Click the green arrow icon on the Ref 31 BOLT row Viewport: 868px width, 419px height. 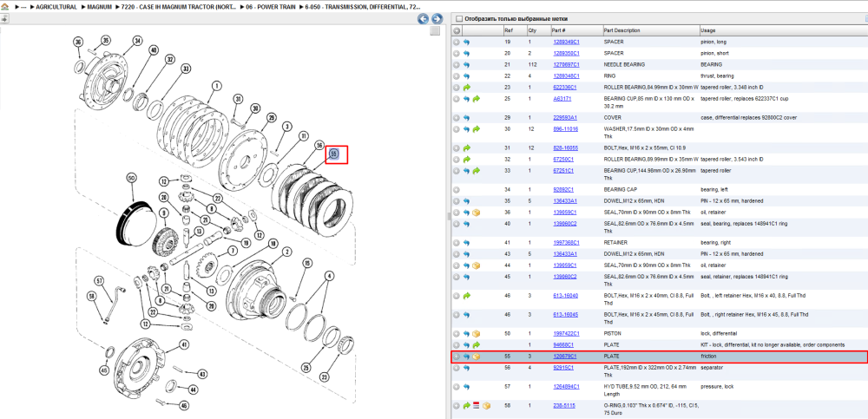[466, 147]
